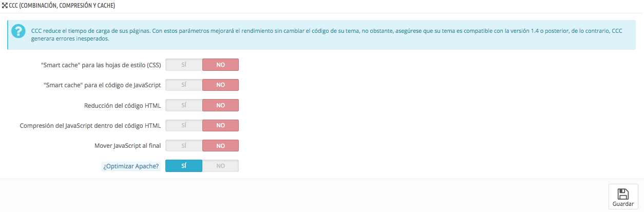Disable Optimizar Apache by clicking NO
Viewport: 644px width, 212px height.
point(220,166)
